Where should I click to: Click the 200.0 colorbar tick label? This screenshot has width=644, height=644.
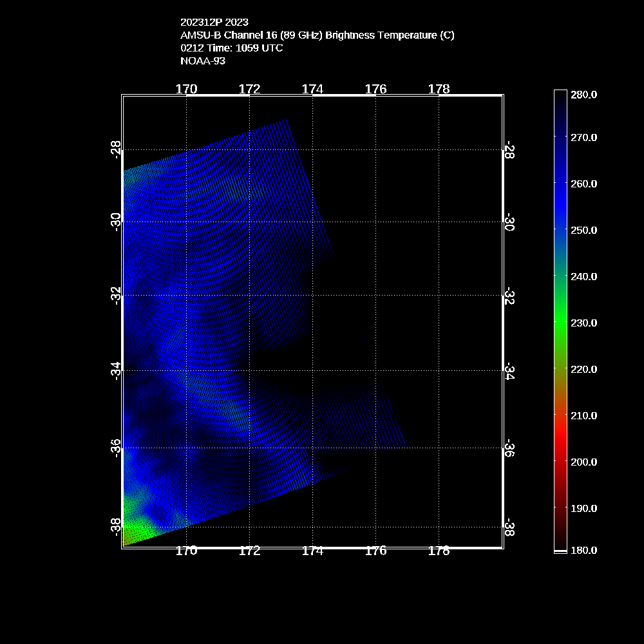point(584,462)
